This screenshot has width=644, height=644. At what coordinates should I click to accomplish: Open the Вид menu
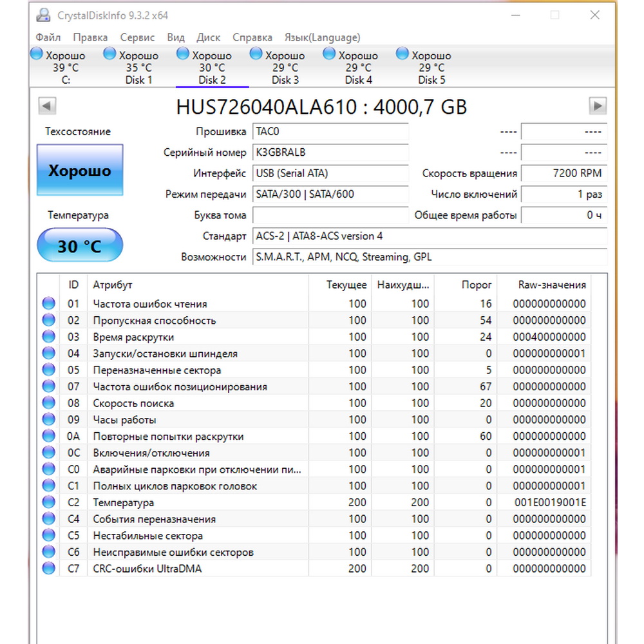click(176, 37)
